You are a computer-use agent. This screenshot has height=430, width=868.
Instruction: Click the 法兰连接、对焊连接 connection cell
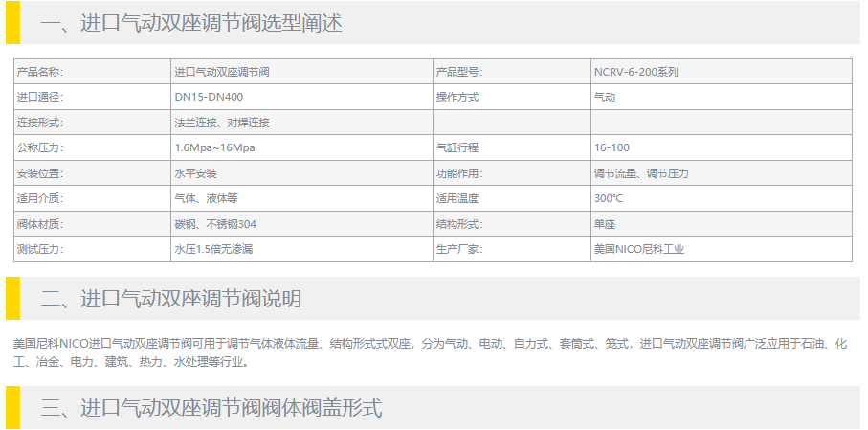tap(221, 123)
